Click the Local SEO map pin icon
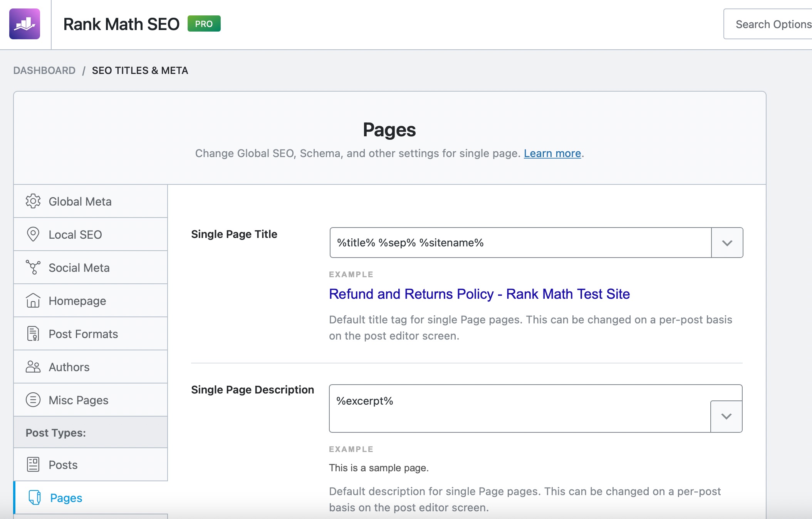 (x=33, y=234)
